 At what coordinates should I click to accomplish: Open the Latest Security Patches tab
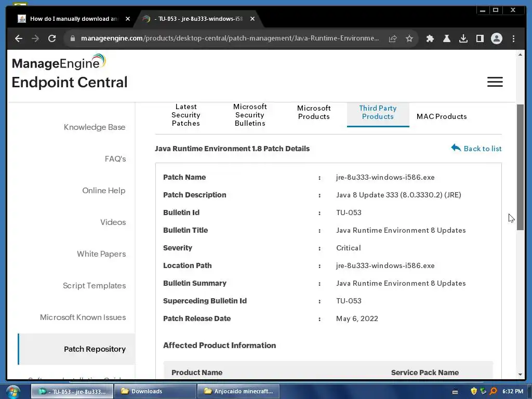(x=185, y=115)
